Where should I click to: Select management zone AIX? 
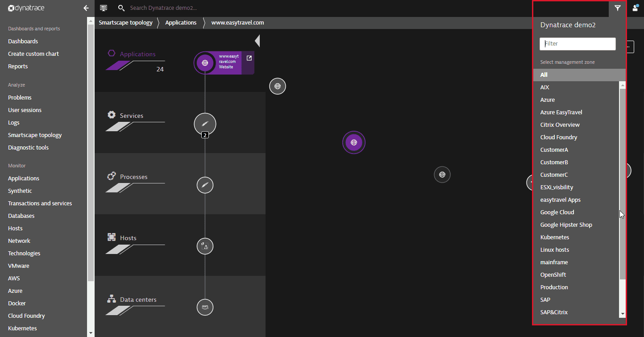(544, 87)
